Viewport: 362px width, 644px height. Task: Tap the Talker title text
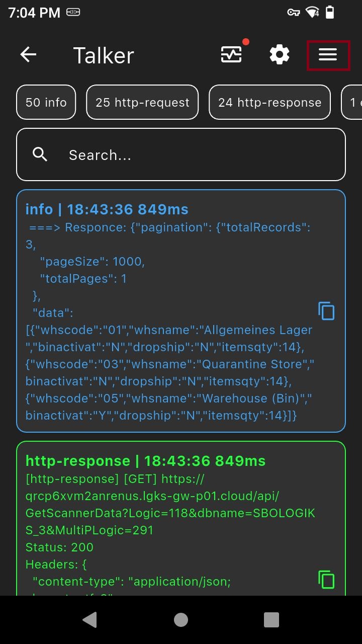(x=104, y=55)
